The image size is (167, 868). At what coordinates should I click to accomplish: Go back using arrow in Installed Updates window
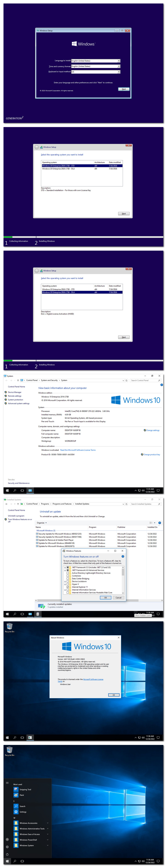coord(7,504)
